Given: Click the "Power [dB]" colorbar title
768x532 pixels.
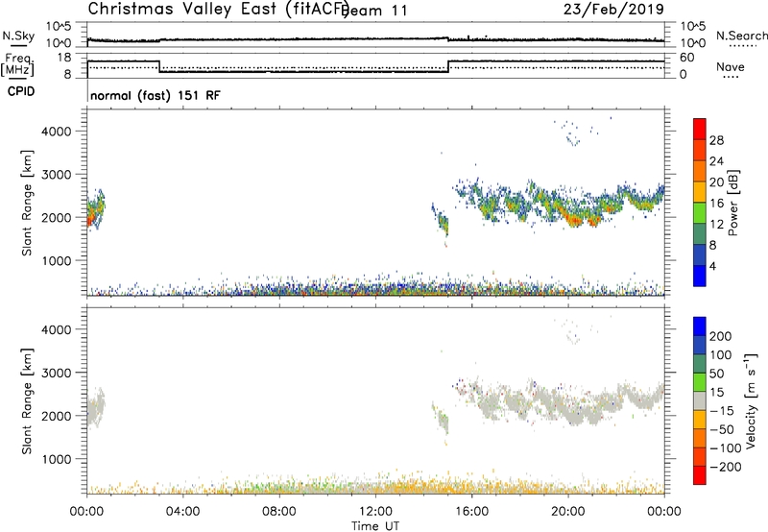Looking at the screenshot, I should coord(732,203).
